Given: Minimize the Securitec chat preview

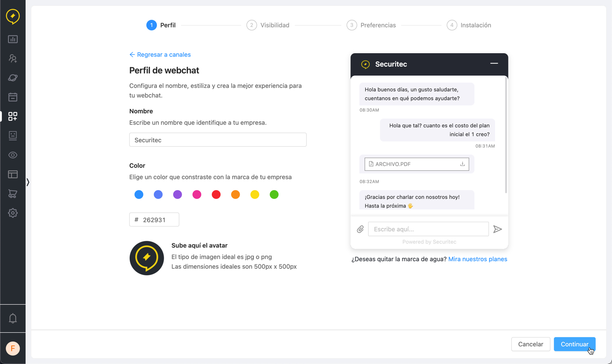Looking at the screenshot, I should tap(494, 64).
